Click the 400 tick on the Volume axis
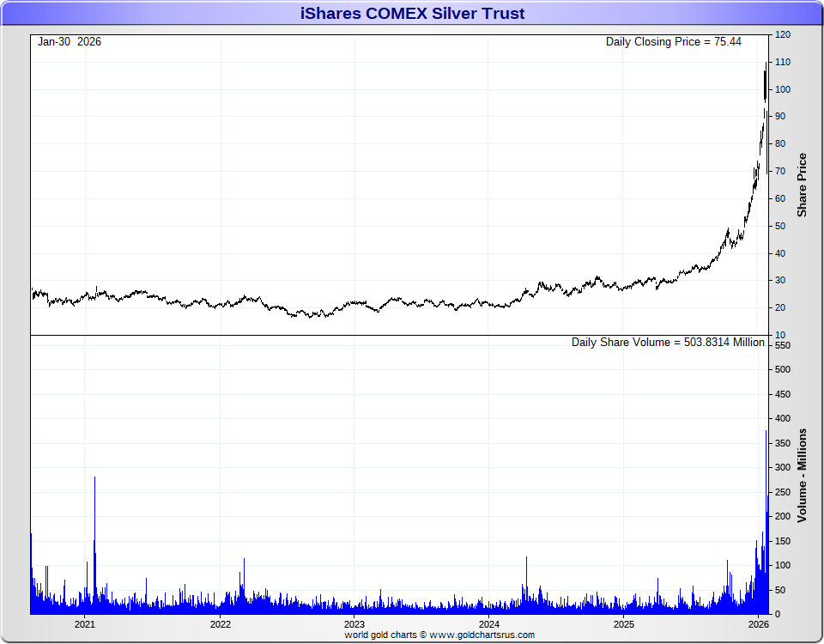Image resolution: width=824 pixels, height=644 pixels. click(783, 418)
